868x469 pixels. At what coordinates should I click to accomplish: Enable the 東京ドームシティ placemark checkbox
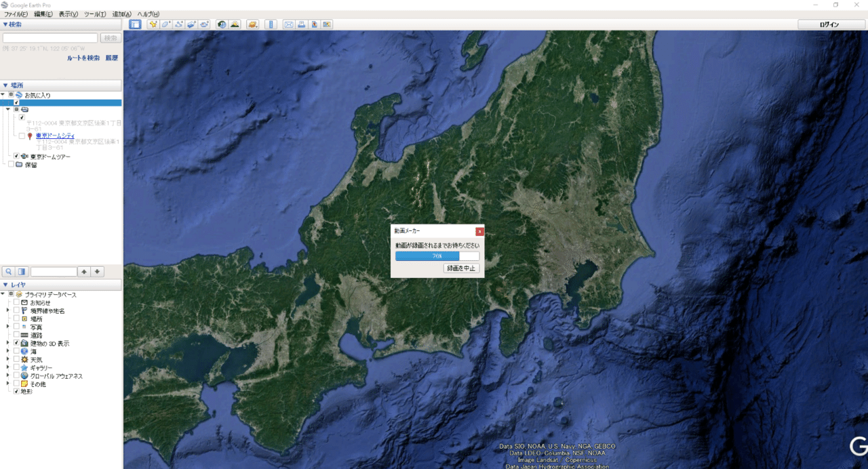pos(22,135)
